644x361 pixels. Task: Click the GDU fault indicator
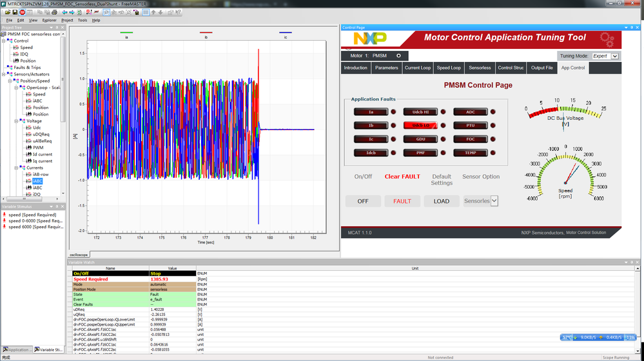click(420, 139)
